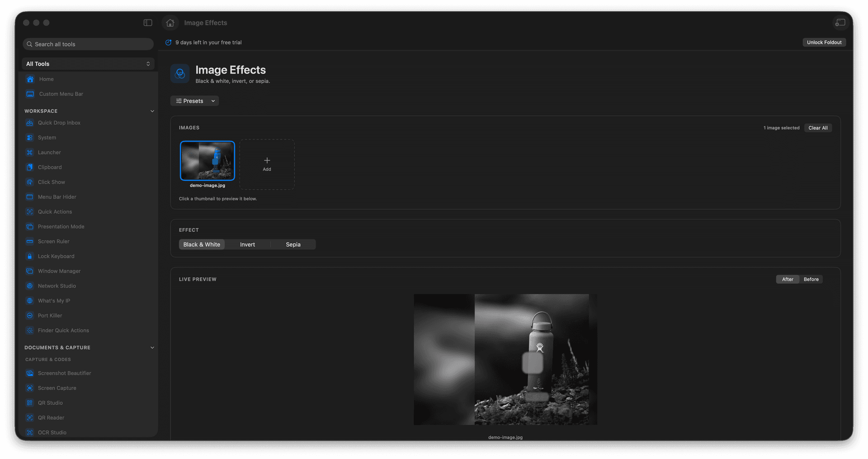Open the Click Show tool icon
Viewport: 868px width, 459px height.
coord(30,182)
